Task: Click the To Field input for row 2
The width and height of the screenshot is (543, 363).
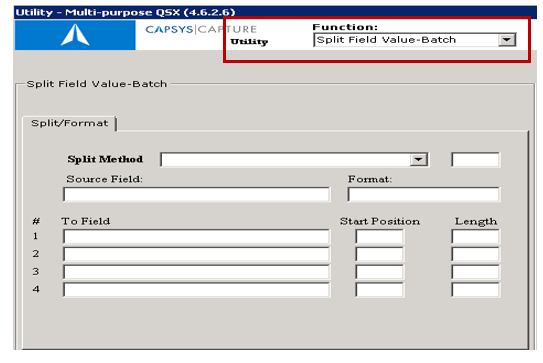Action: tap(196, 255)
